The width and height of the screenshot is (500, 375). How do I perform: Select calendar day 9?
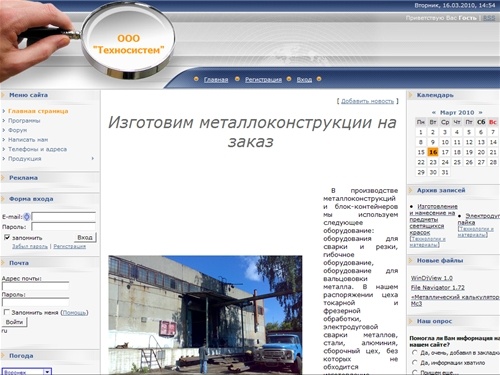tap(433, 142)
